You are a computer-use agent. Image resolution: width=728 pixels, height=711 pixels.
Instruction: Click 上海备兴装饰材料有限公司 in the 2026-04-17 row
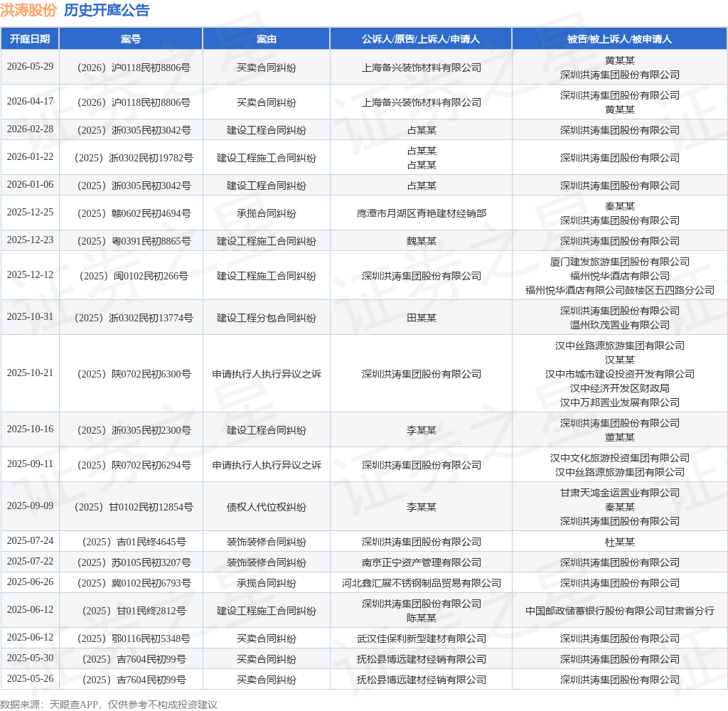422,102
